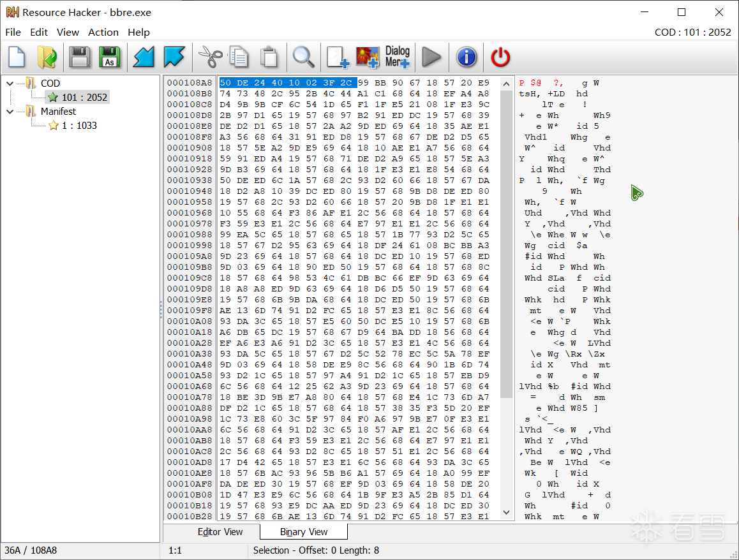
Task: Collapse the Manifest tree node
Action: (x=10, y=112)
